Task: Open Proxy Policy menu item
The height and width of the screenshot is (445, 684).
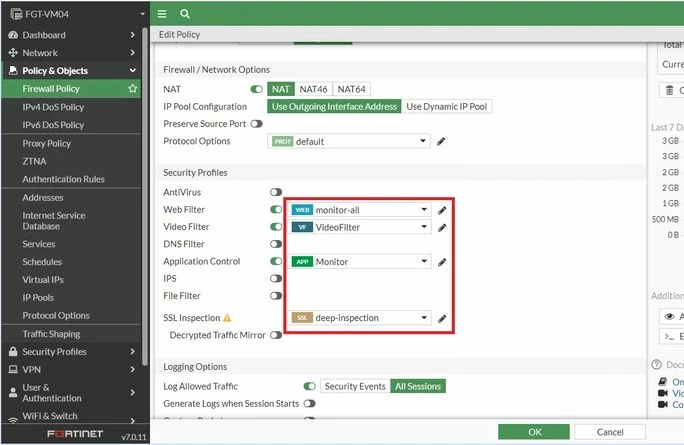Action: point(47,143)
